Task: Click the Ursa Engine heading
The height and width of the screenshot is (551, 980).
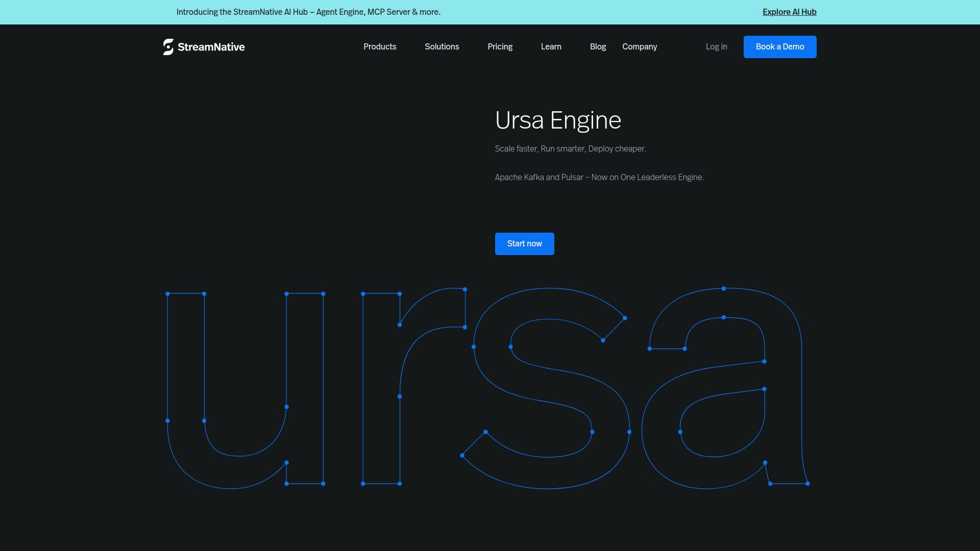Action: 558,120
